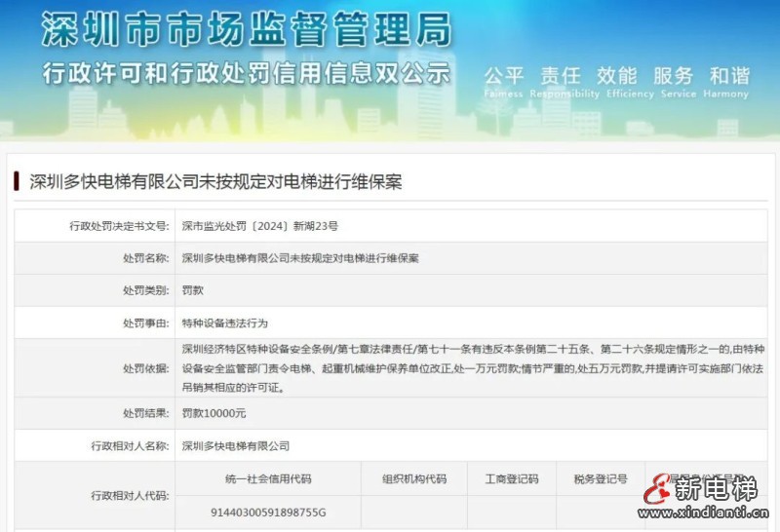Click the 处罚类别 value 罚款
The image size is (780, 532).
click(192, 290)
